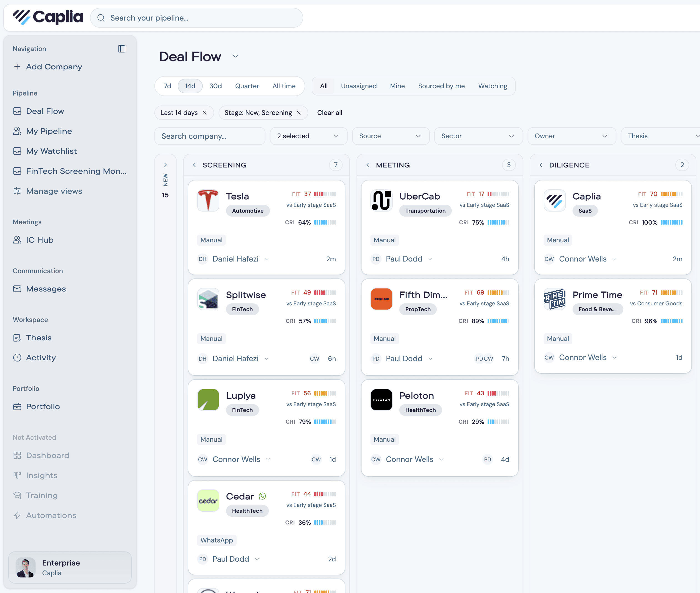Select the Quarter time range
The height and width of the screenshot is (593, 700).
tap(247, 86)
